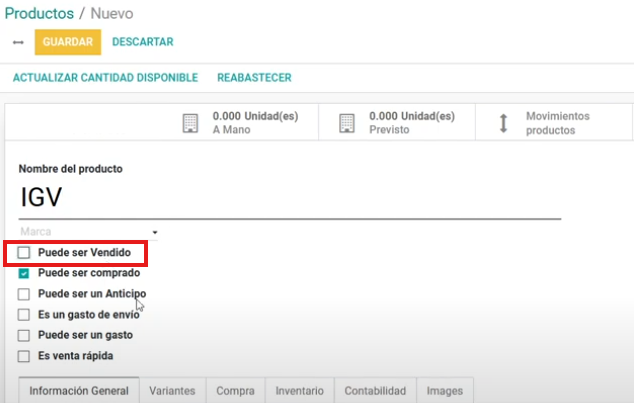Click the Nuevo breadcrumb text

point(112,13)
